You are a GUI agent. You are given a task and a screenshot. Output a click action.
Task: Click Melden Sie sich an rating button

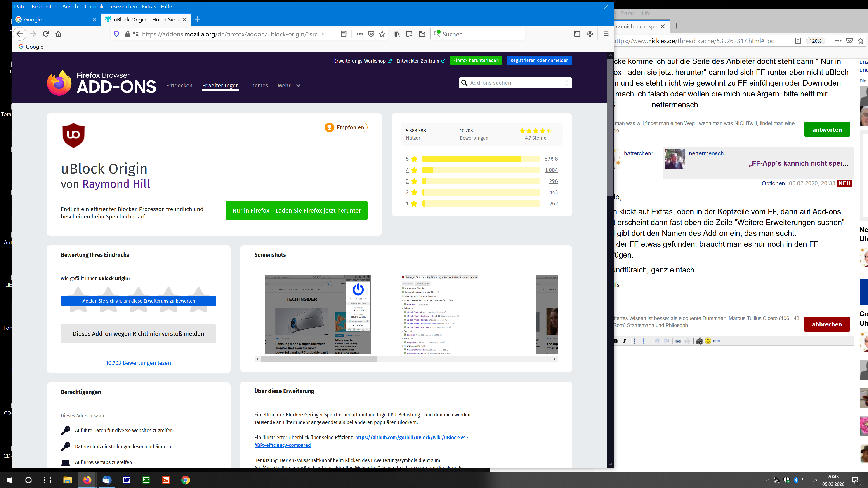click(139, 301)
